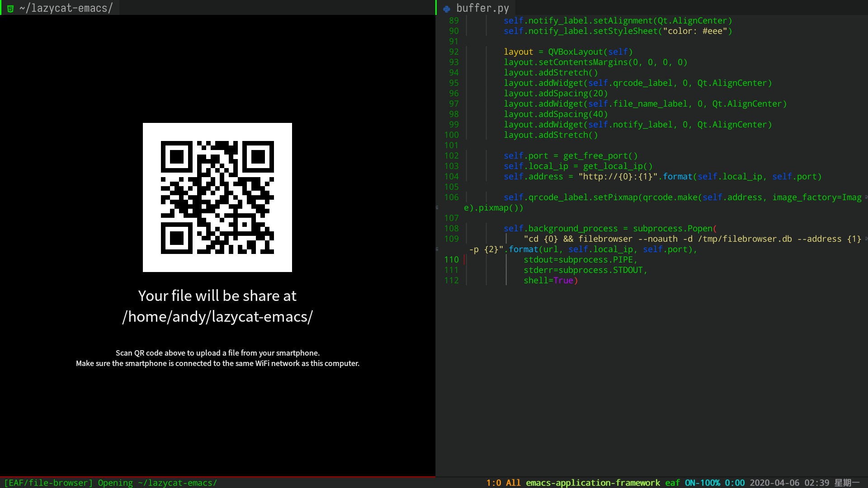
Task: Switch to the ~/lazycat-emacs/ tab
Action: pos(66,8)
